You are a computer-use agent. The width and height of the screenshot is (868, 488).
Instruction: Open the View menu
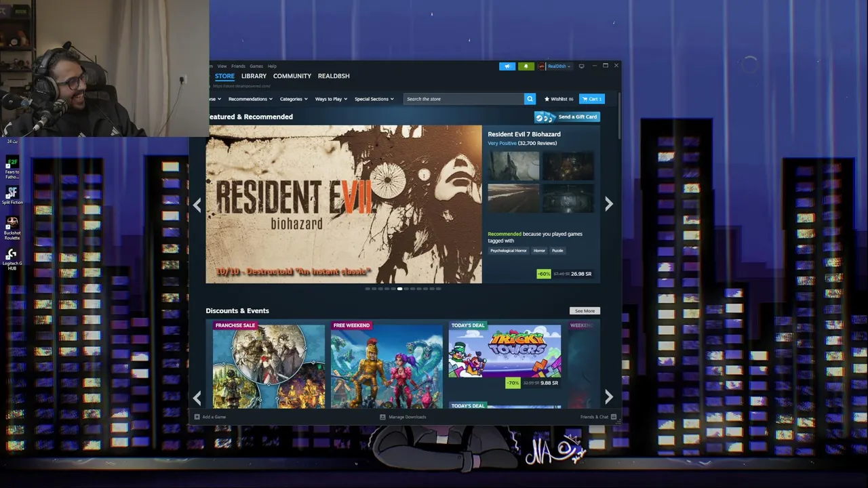point(222,66)
